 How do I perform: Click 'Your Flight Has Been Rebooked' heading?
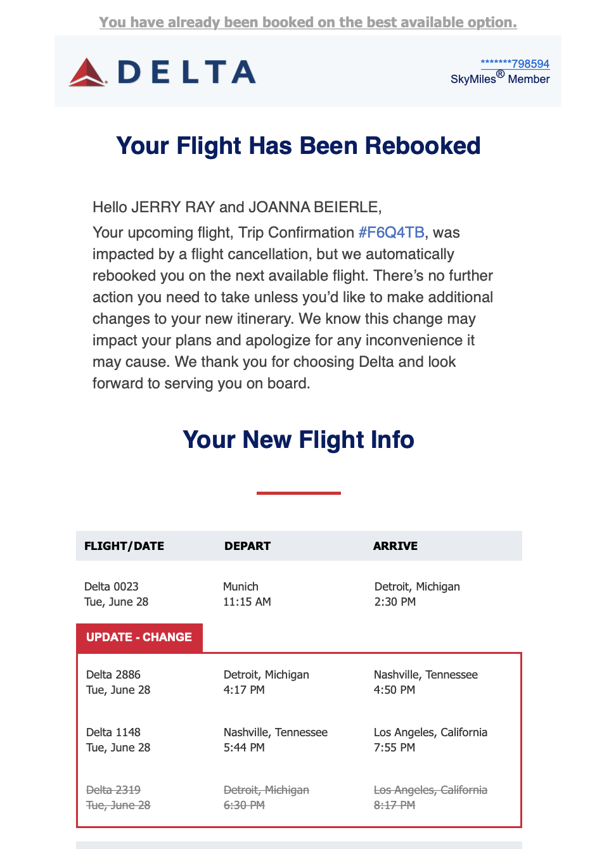coord(298,146)
